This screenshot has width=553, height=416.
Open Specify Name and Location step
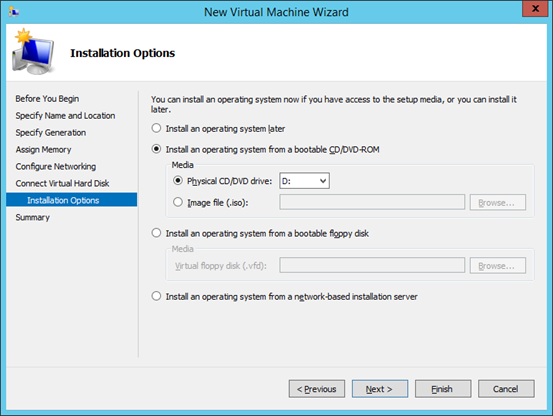coord(65,116)
